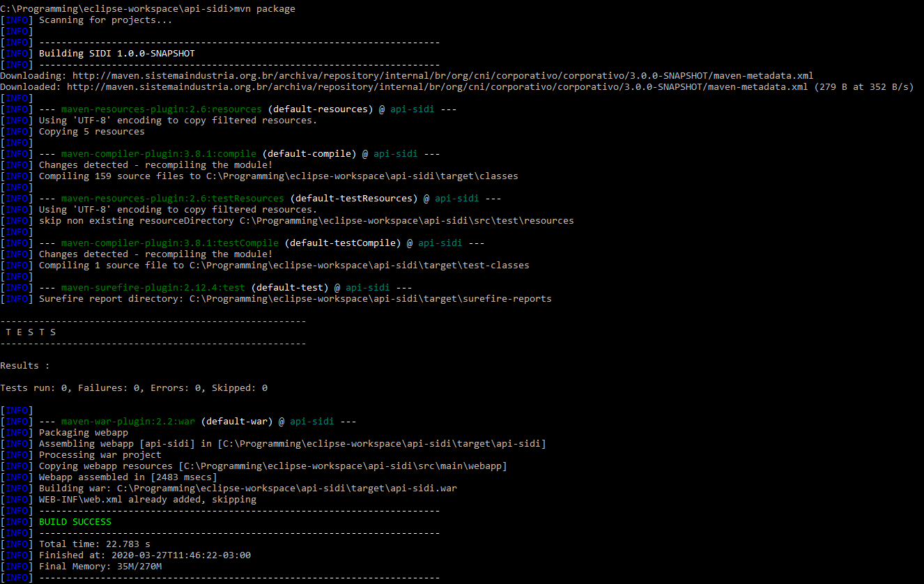
Task: Click the surefire-reports directory path
Action: pyautogui.click(x=370, y=298)
